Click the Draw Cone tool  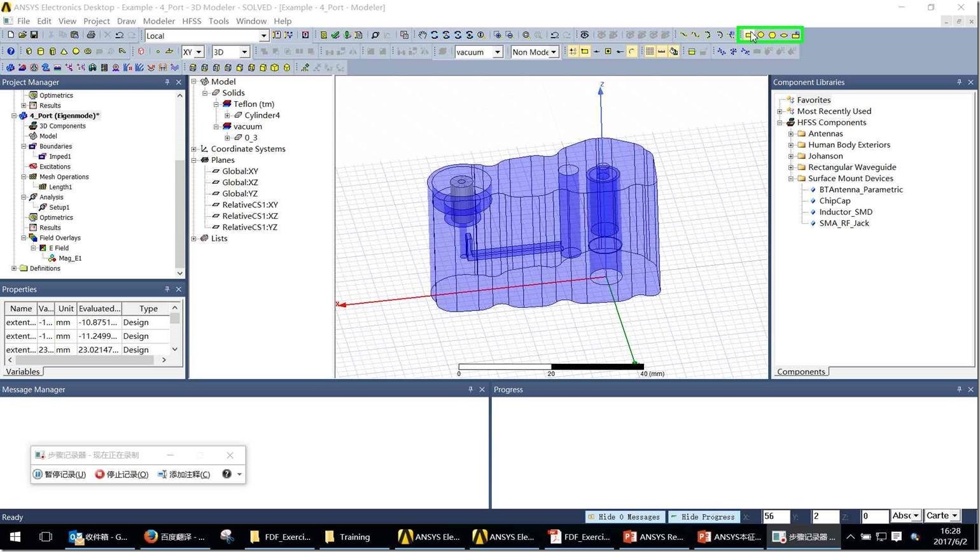[x=64, y=52]
